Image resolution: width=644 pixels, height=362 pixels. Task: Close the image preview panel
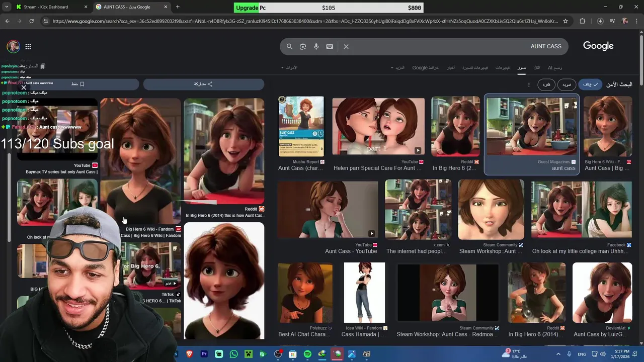click(x=24, y=87)
